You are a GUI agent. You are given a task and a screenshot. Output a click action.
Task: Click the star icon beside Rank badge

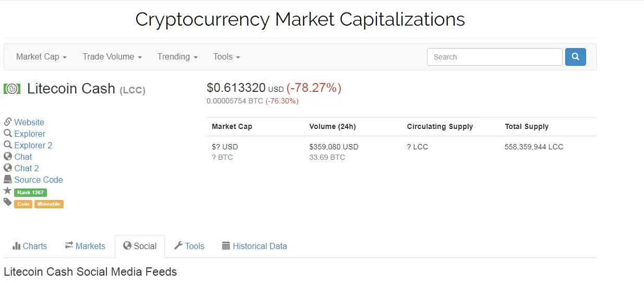8,191
